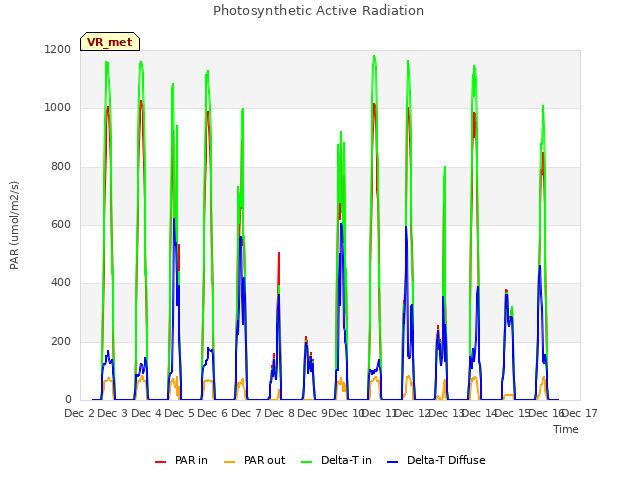640x480 pixels.
Task: Click the x-axis tick 'Dec 7'
Action: (x=246, y=413)
